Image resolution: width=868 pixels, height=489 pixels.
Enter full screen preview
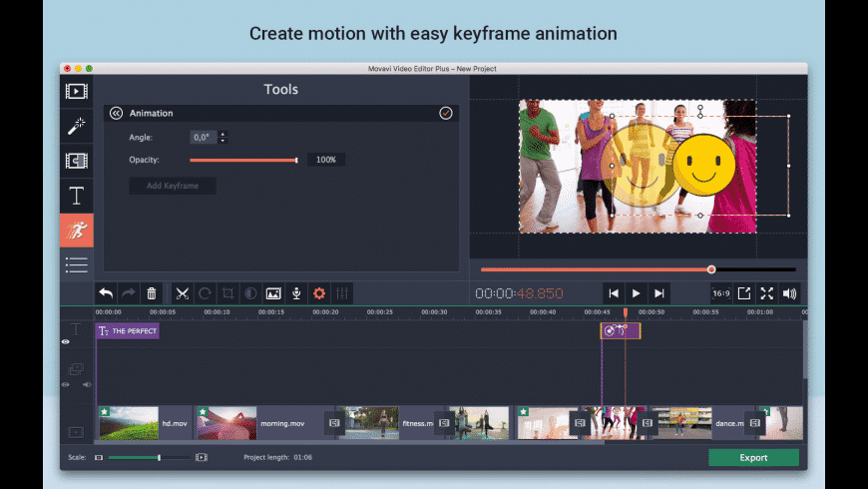766,293
